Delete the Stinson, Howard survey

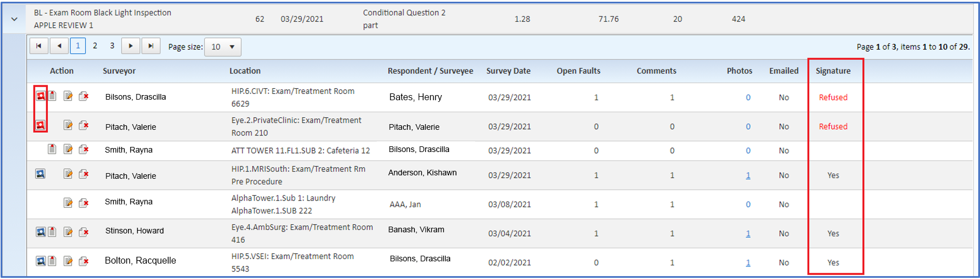click(84, 232)
